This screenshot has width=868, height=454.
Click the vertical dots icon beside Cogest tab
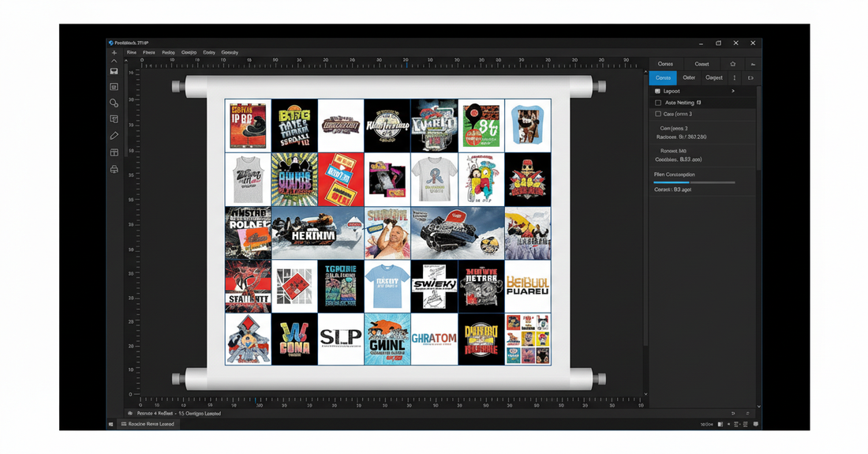coord(735,78)
